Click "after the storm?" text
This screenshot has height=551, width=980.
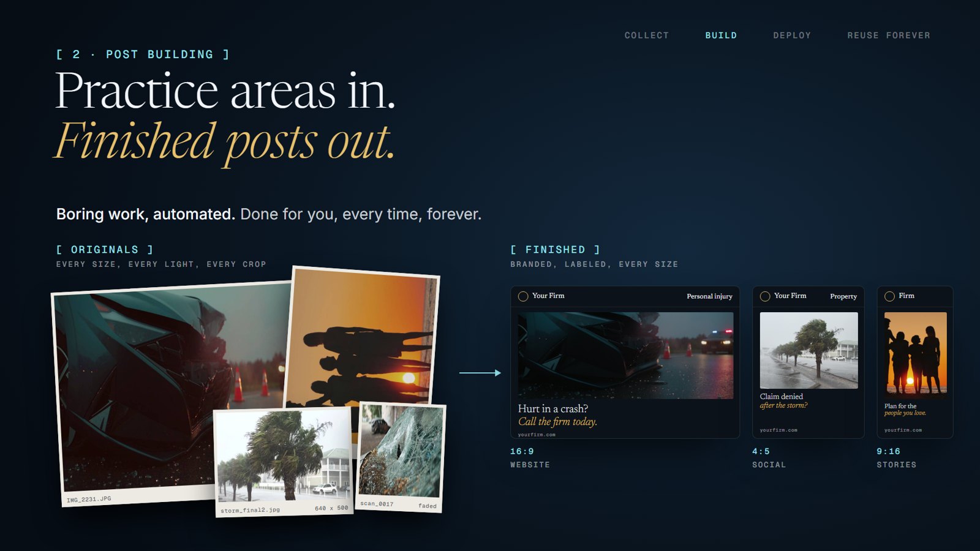point(784,405)
